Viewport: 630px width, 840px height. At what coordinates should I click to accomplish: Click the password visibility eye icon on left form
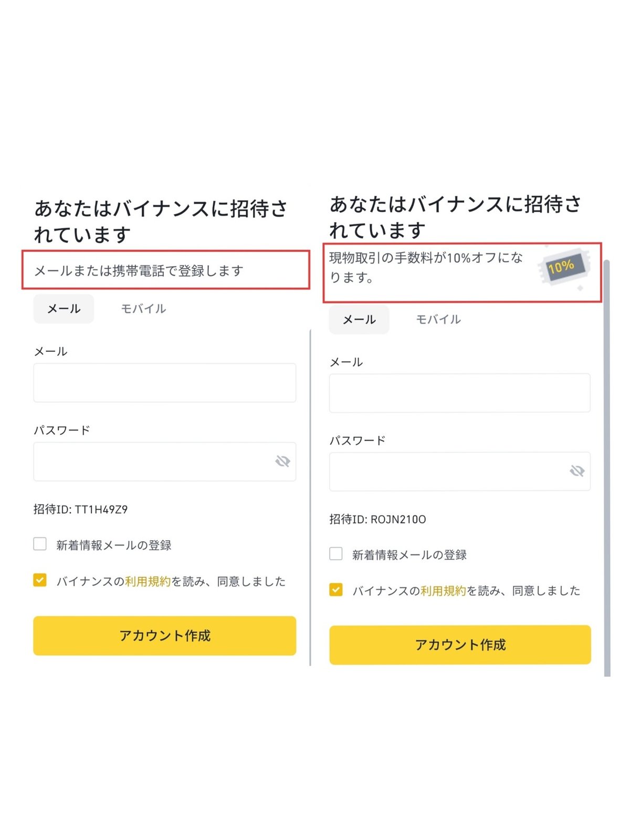click(x=283, y=461)
